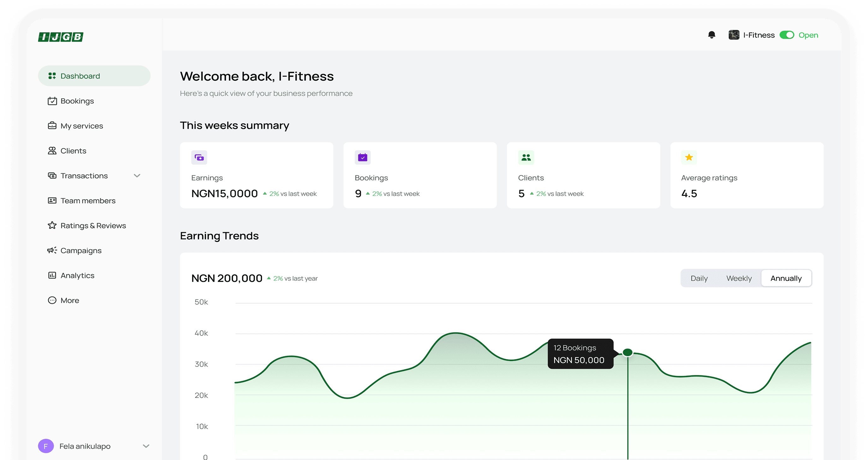Click the Transactions money icon in sidebar

[x=52, y=176]
